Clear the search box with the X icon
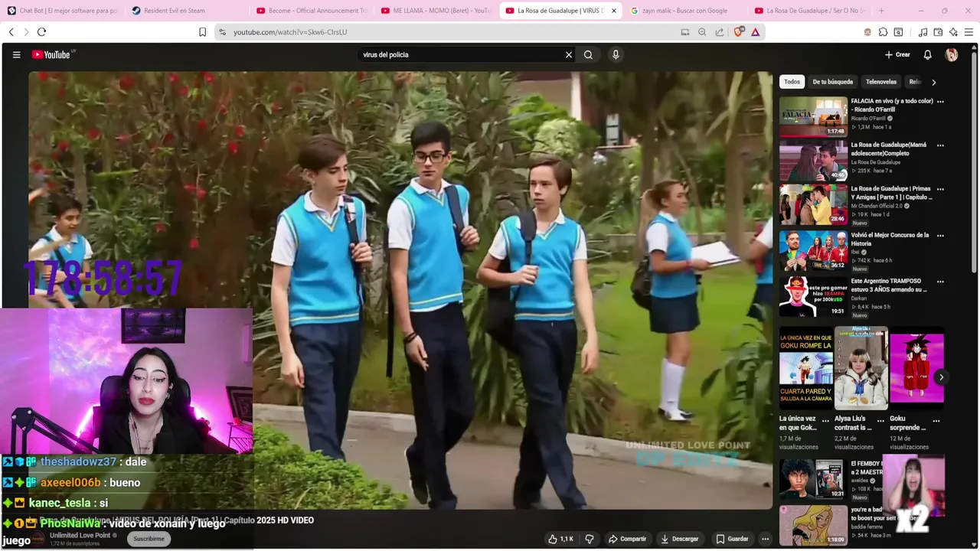 click(x=569, y=54)
